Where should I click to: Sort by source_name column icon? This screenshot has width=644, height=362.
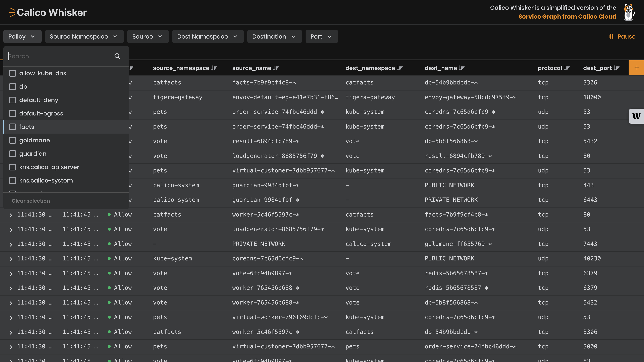(276, 68)
